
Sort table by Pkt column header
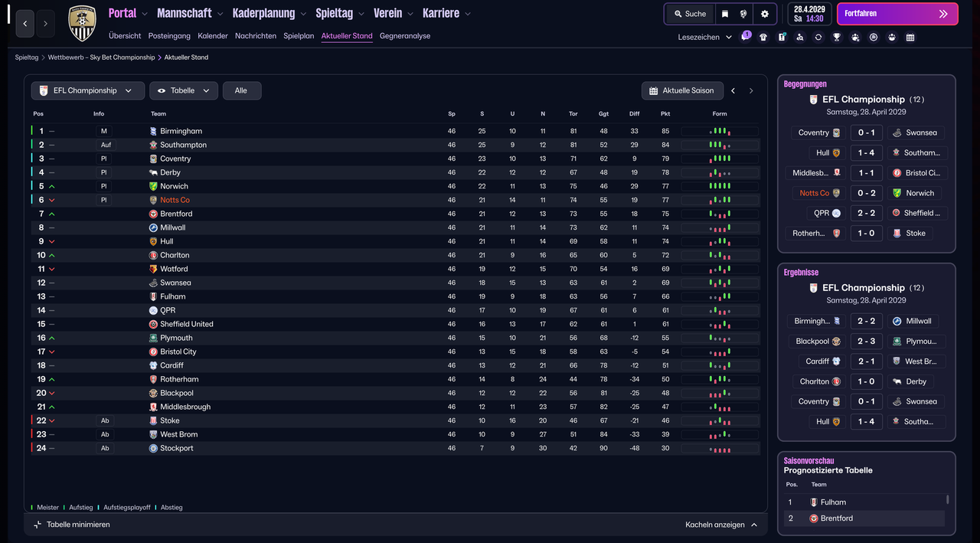click(x=665, y=113)
